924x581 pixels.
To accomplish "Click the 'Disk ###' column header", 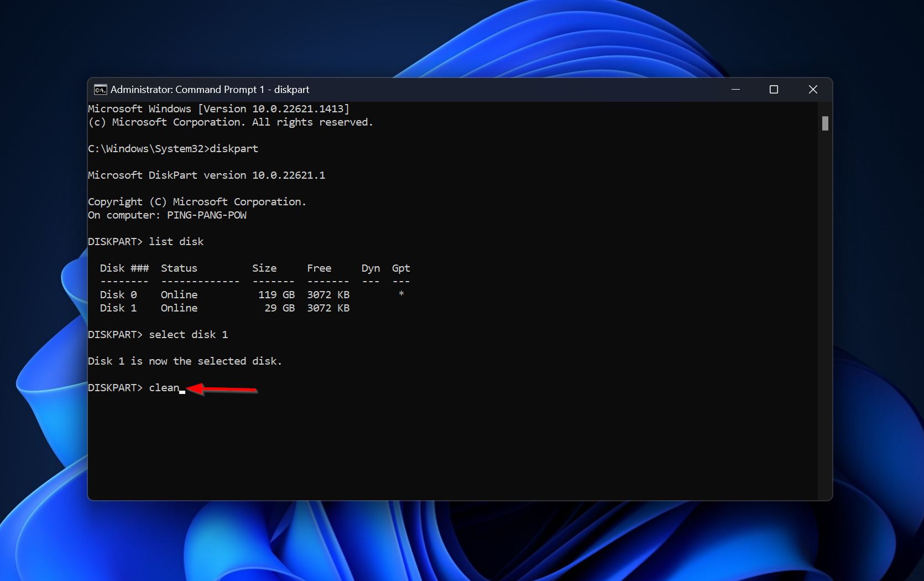I will 124,268.
